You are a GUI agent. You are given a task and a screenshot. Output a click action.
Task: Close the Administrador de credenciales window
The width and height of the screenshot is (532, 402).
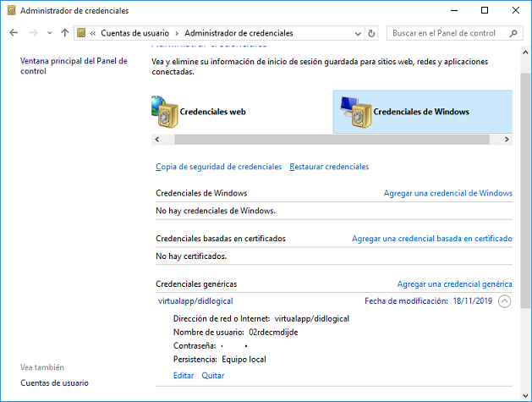click(x=516, y=10)
